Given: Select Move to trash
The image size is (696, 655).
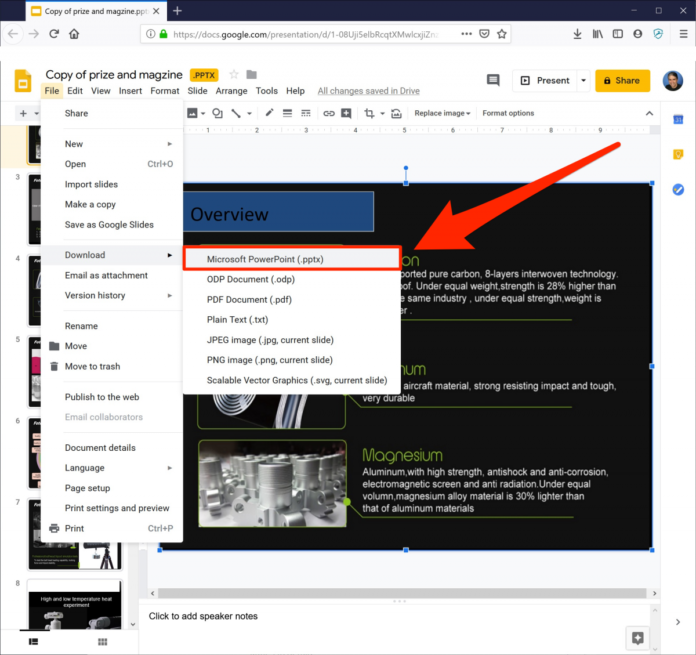Looking at the screenshot, I should (112, 366).
